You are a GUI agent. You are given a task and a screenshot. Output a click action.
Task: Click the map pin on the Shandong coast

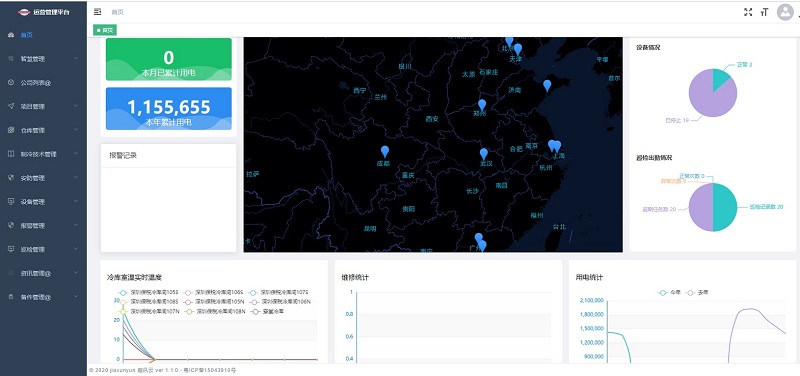pos(547,86)
